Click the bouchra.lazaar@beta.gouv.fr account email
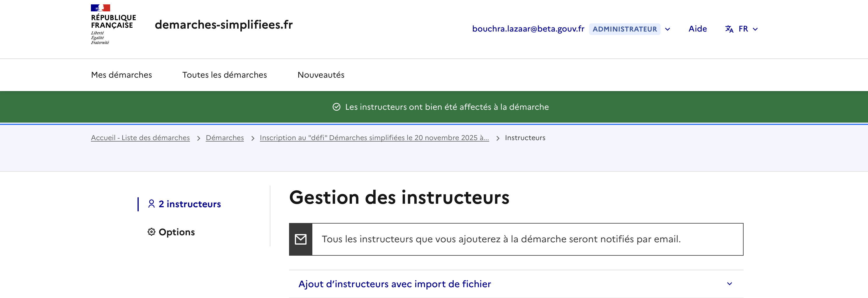This screenshot has width=868, height=298. (528, 29)
